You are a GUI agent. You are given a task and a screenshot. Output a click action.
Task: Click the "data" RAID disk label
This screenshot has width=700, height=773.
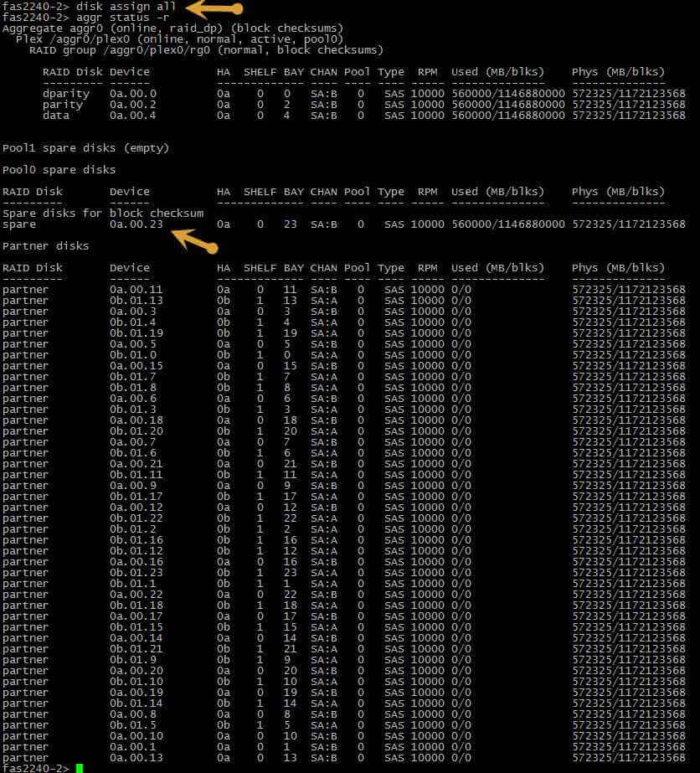56,116
